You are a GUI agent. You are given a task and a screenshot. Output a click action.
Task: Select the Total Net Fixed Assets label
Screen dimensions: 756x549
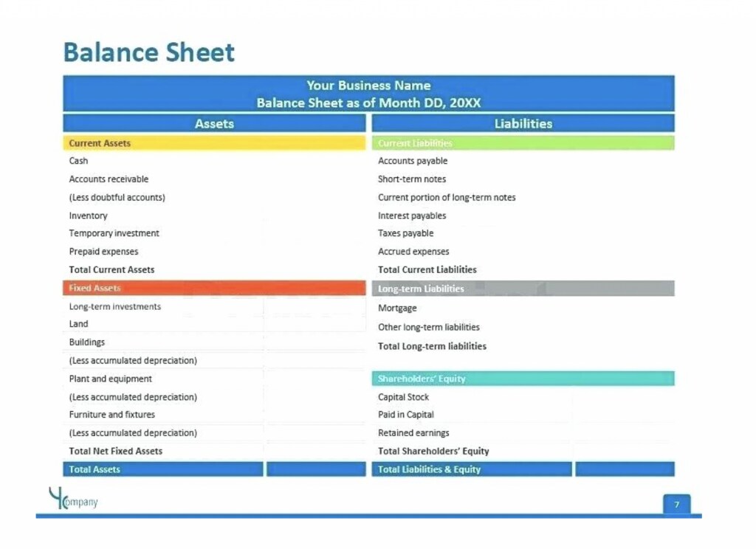pos(115,452)
